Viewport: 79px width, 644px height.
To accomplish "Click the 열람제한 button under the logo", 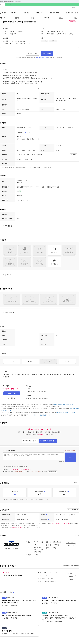I will pyautogui.click(x=16, y=549).
